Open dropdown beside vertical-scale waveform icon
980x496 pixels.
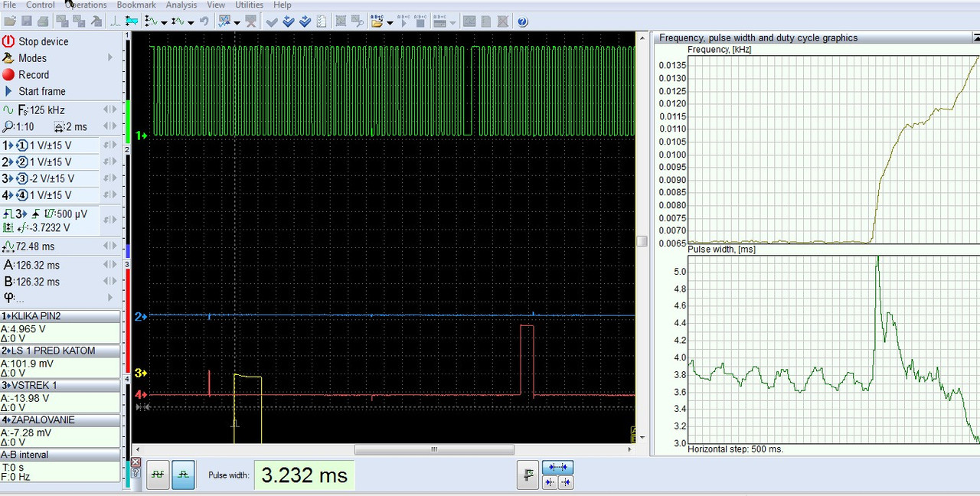(x=164, y=22)
